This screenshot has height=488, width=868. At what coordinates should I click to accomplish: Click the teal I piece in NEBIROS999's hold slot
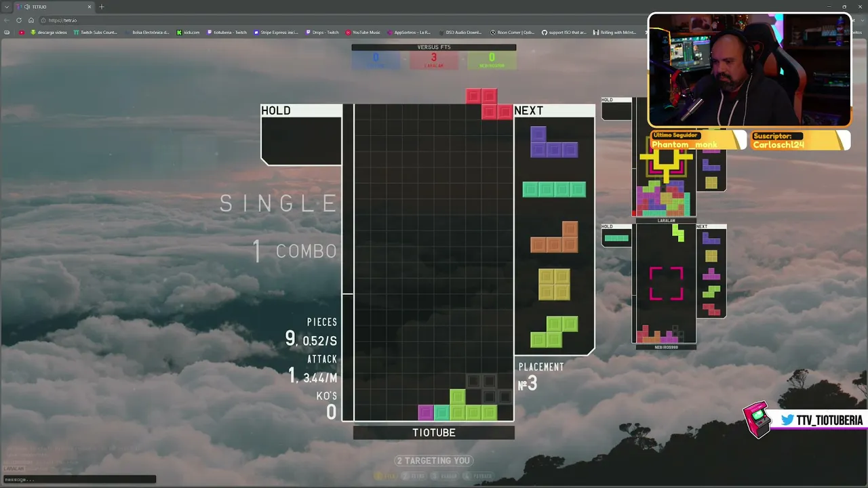tap(616, 238)
